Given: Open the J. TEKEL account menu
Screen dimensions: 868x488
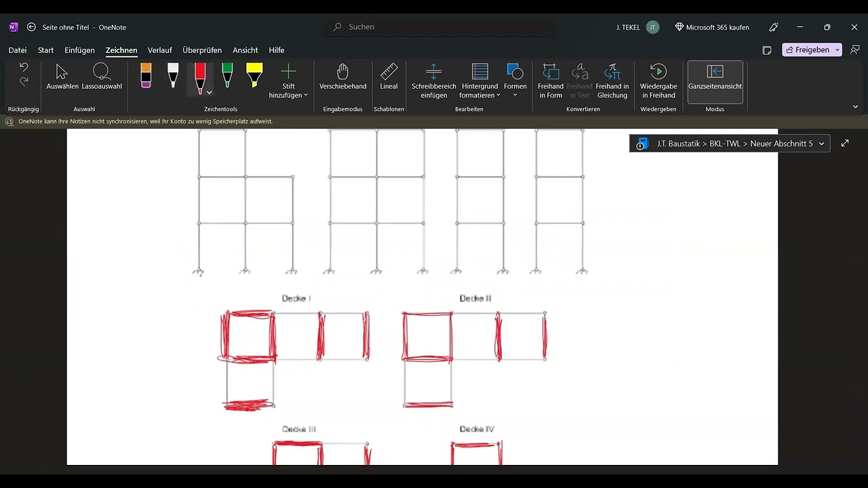Looking at the screenshot, I should (637, 27).
